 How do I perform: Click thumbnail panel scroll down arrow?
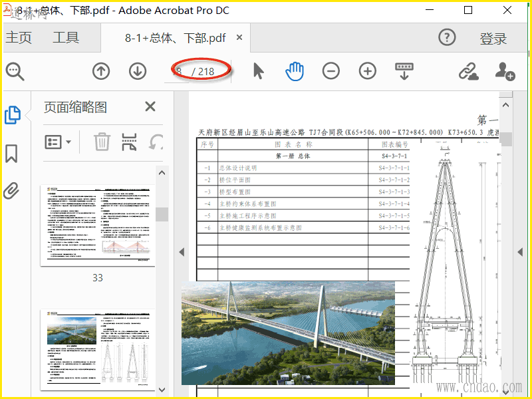point(162,390)
